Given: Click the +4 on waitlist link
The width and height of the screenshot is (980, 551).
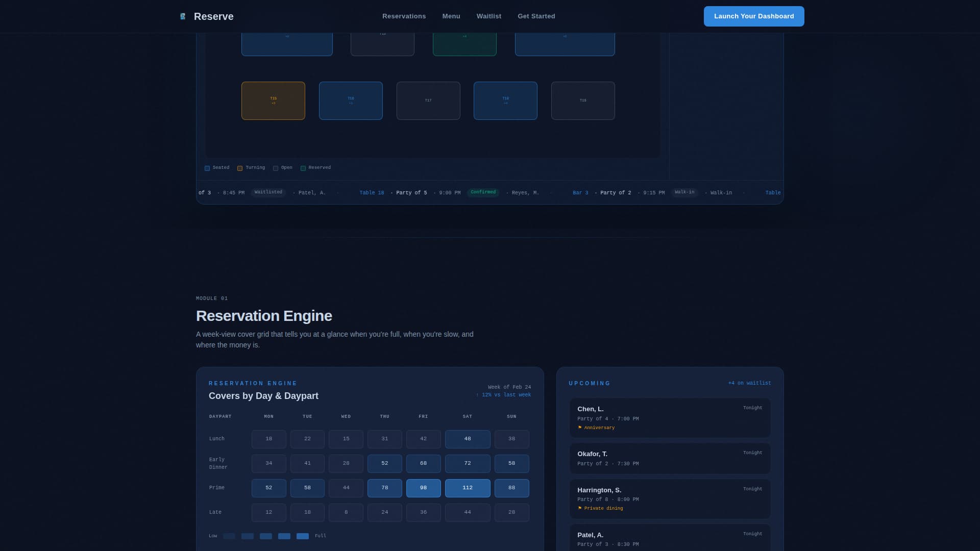Looking at the screenshot, I should click(x=749, y=383).
